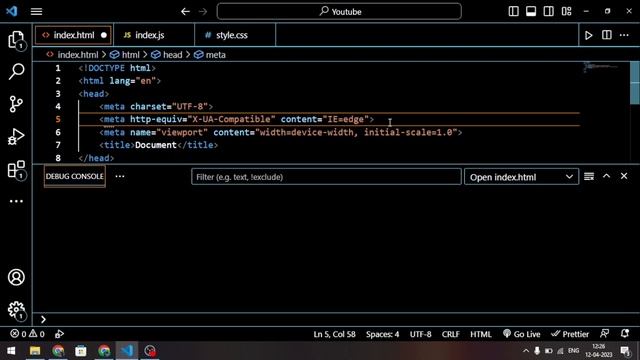Open the hamburger application menu
The height and width of the screenshot is (360, 640).
pyautogui.click(x=36, y=11)
